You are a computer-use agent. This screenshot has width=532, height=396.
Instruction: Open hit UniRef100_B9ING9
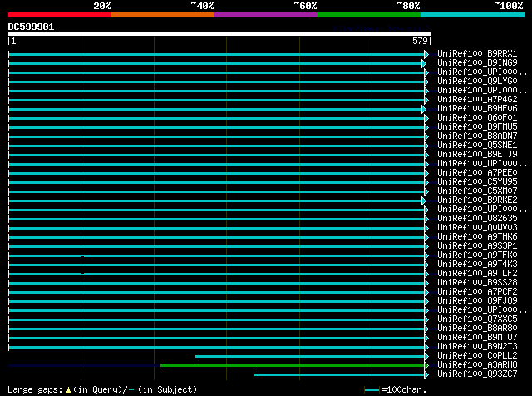coord(477,62)
